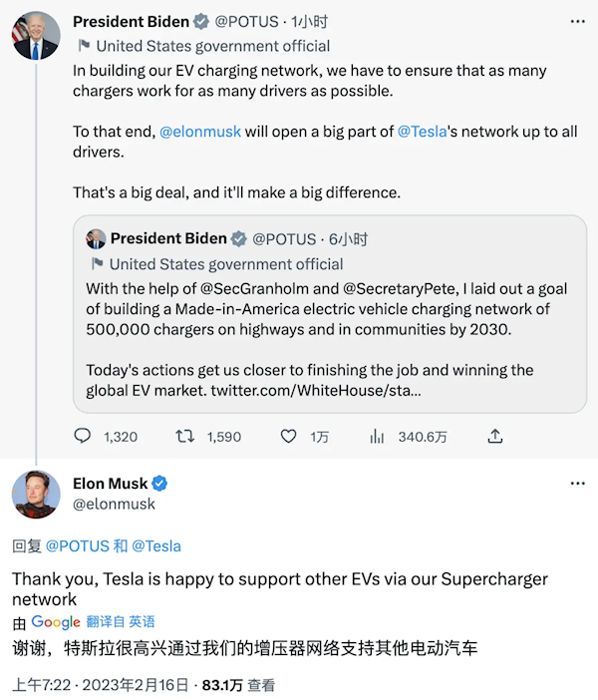Open the Biden tweet's three-dot menu

(x=577, y=21)
